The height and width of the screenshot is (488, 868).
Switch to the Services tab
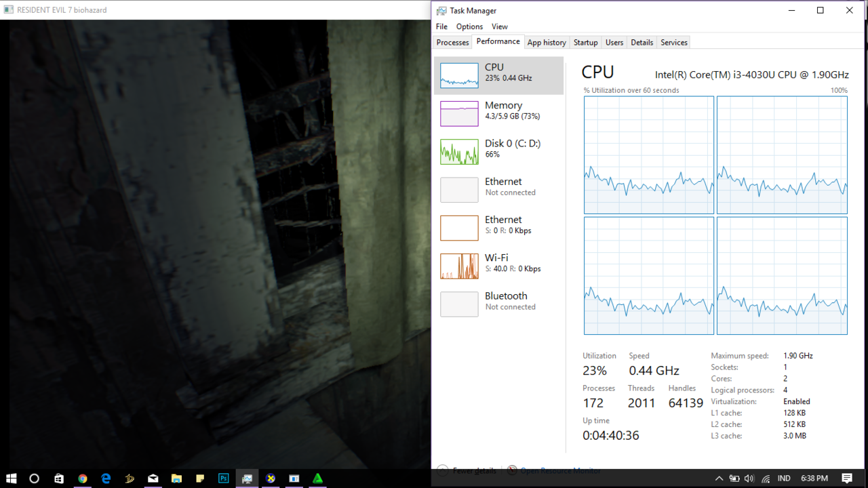click(x=674, y=42)
